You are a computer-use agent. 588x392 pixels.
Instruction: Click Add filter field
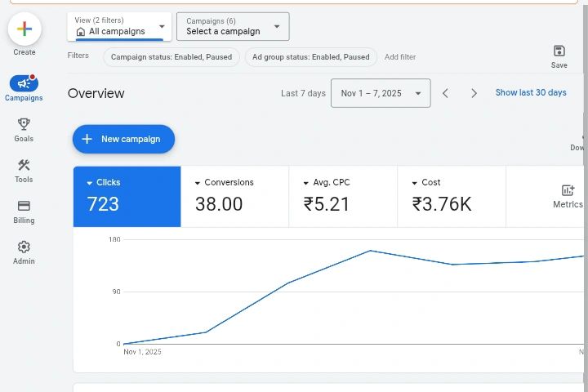[400, 57]
